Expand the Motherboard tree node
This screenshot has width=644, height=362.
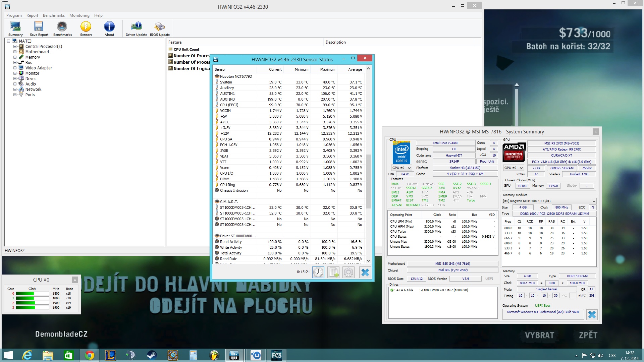[x=15, y=52]
